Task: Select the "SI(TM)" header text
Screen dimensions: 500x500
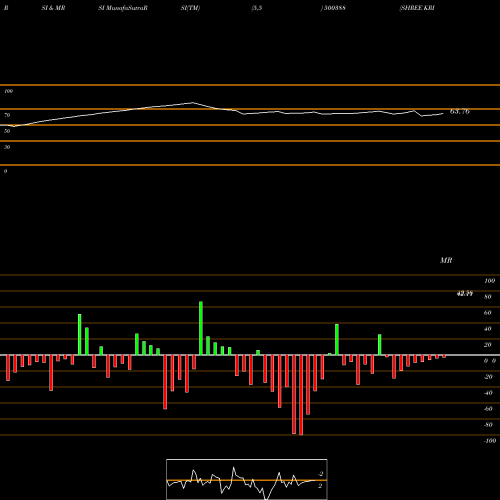Action: tap(190, 8)
